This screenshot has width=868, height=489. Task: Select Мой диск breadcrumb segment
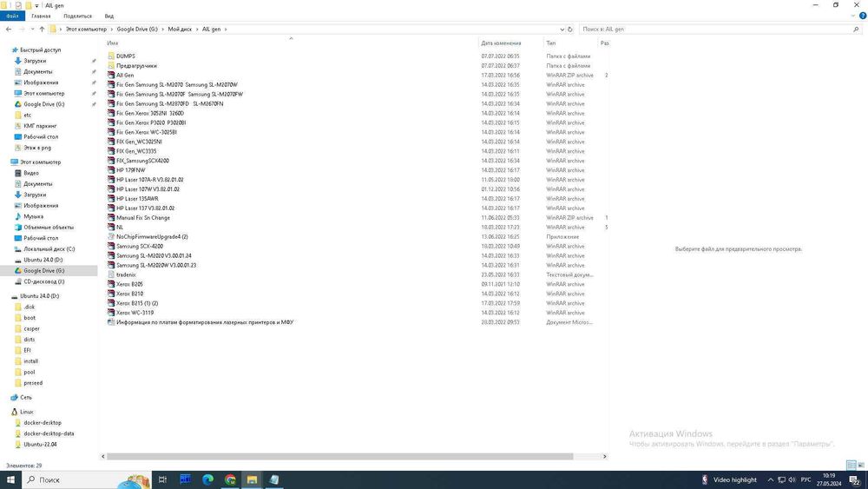[x=180, y=30]
